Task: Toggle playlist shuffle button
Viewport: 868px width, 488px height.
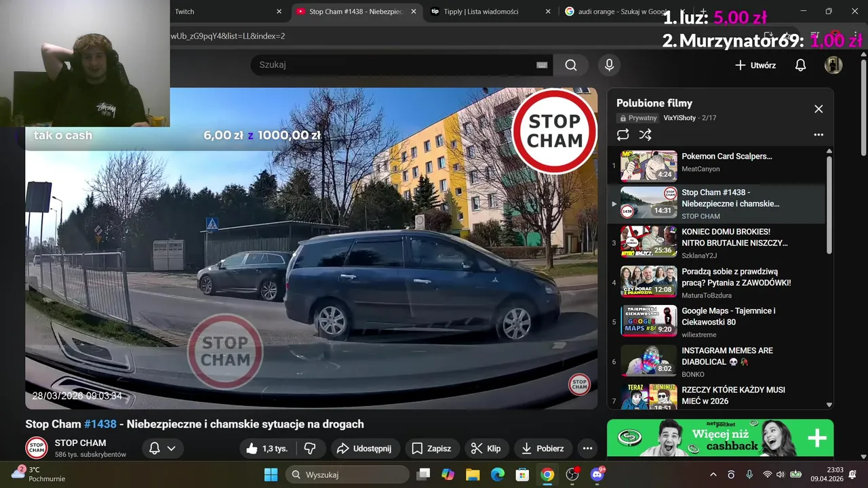Action: click(x=646, y=135)
